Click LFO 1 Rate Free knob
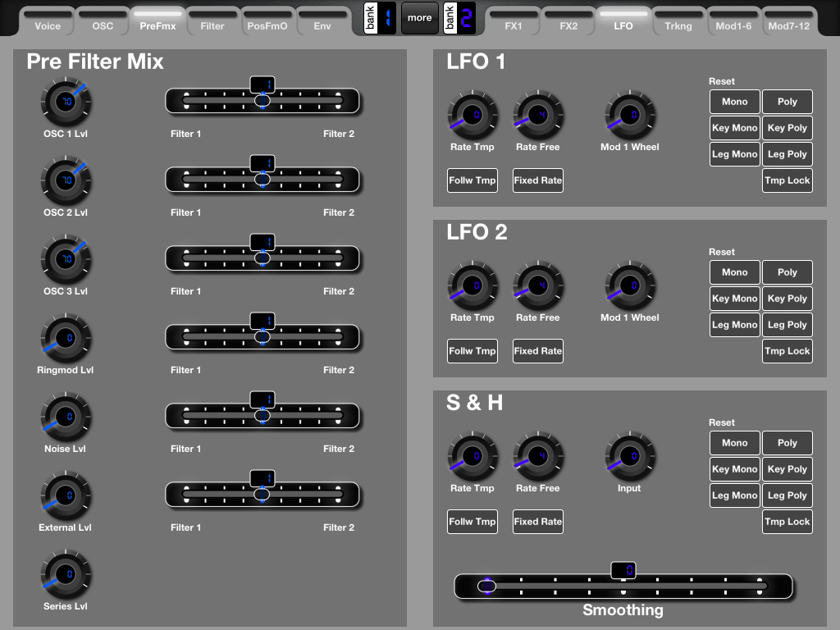Image resolution: width=840 pixels, height=630 pixels. (x=538, y=115)
